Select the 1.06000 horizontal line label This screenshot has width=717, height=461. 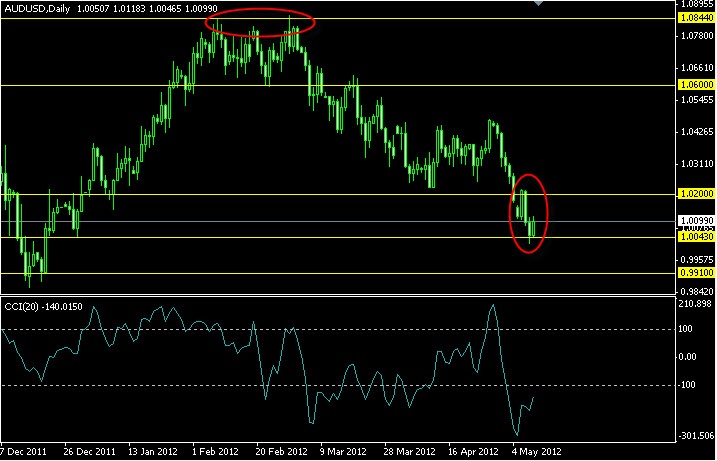pyautogui.click(x=697, y=85)
